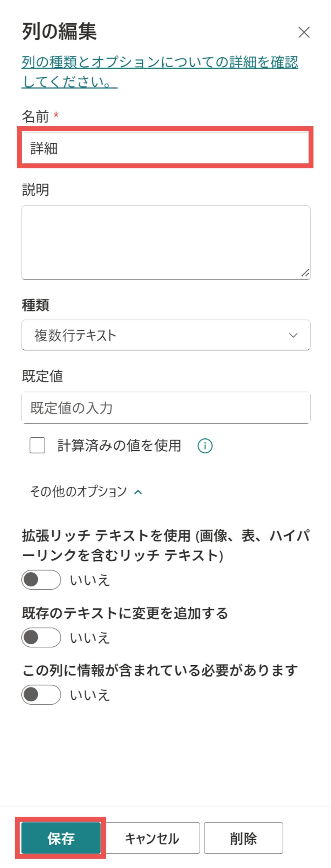Click the chevron arrow in type dropdown
This screenshot has width=331, height=868.
point(293,335)
